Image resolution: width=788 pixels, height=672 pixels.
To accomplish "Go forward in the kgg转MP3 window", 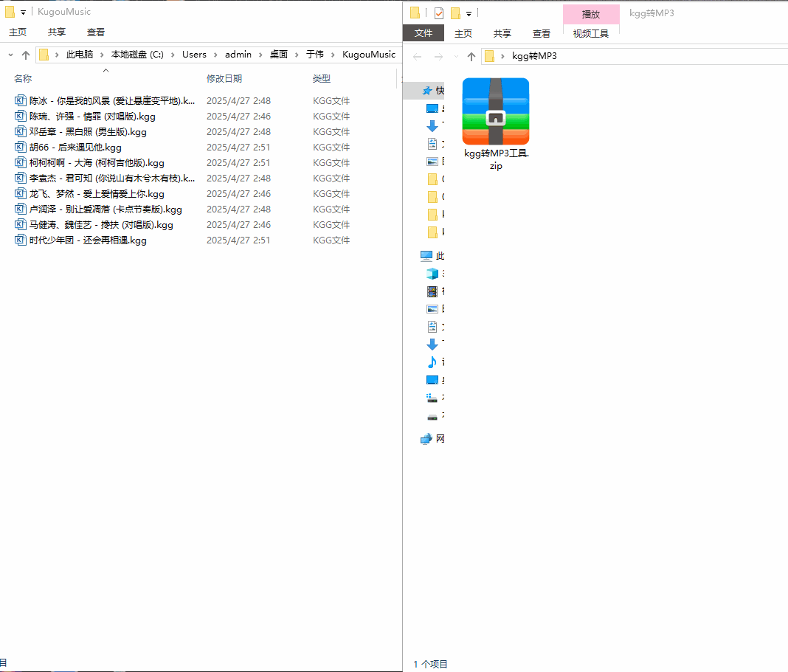I will (438, 56).
